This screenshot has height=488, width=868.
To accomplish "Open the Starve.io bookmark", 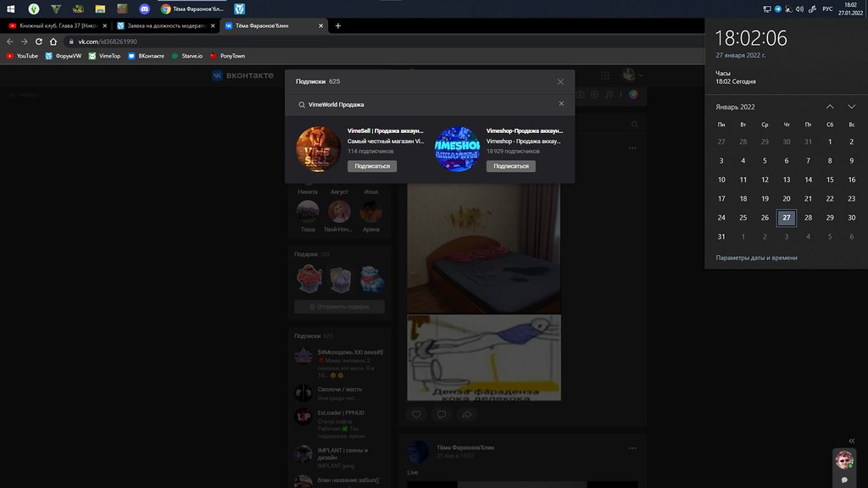I will [x=187, y=56].
